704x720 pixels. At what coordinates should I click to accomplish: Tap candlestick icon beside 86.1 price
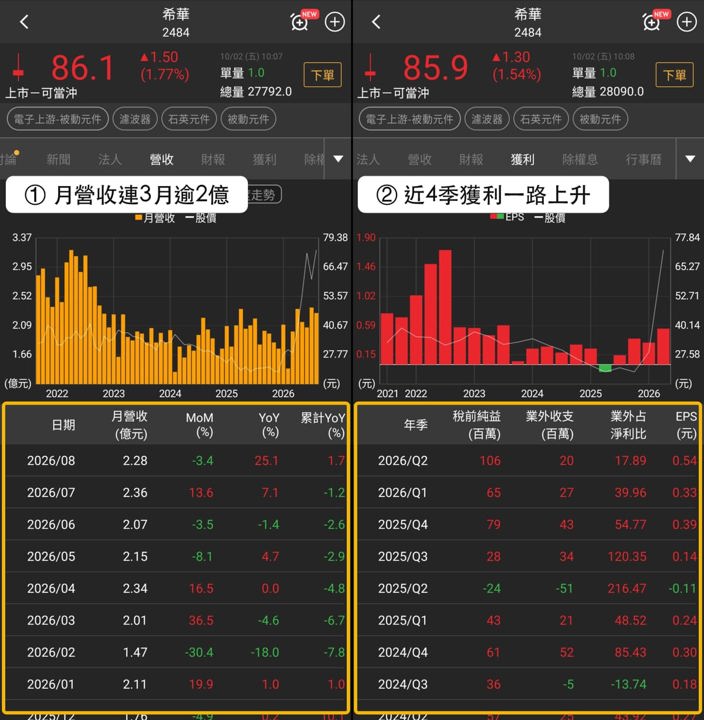coord(18,69)
